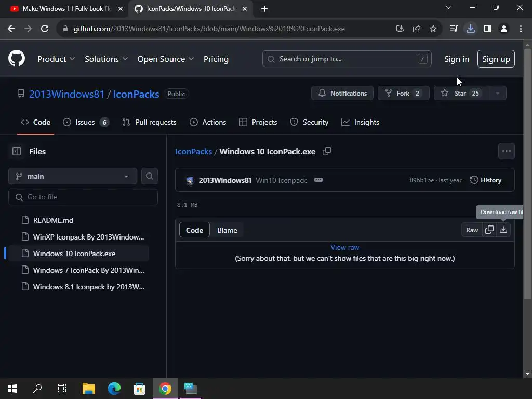Open the Issues tab

coord(86,122)
